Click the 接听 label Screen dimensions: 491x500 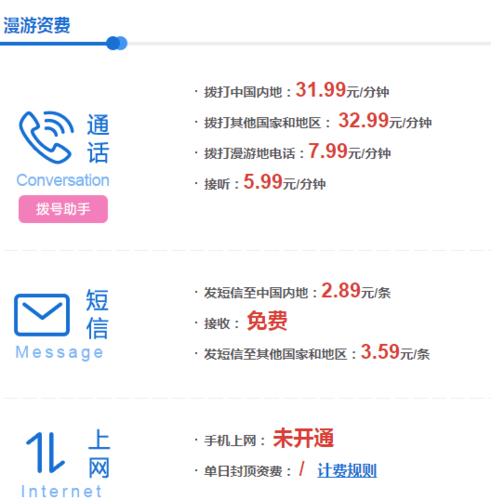point(217,184)
